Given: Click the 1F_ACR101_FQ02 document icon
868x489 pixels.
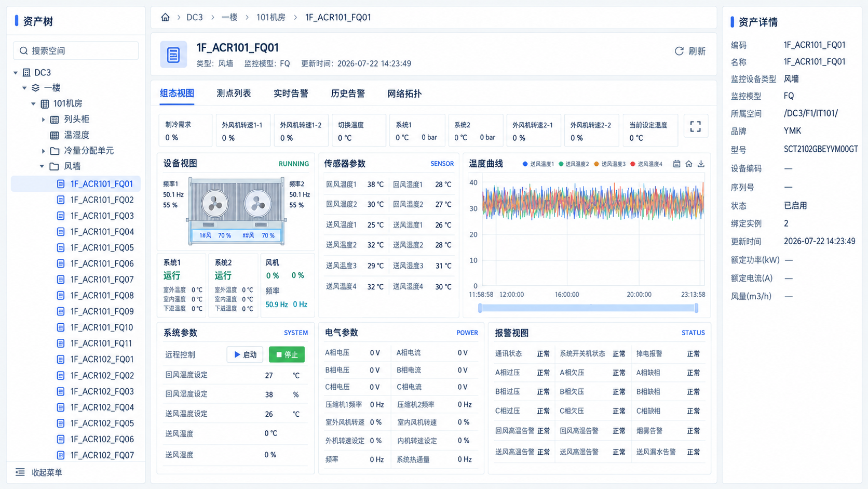Looking at the screenshot, I should click(x=61, y=200).
